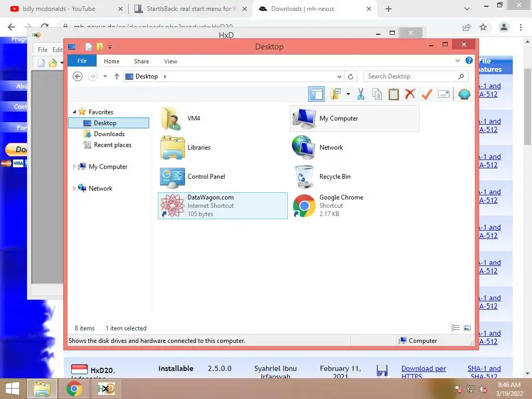Open the blue help question mark
The width and height of the screenshot is (532, 399).
click(x=469, y=60)
